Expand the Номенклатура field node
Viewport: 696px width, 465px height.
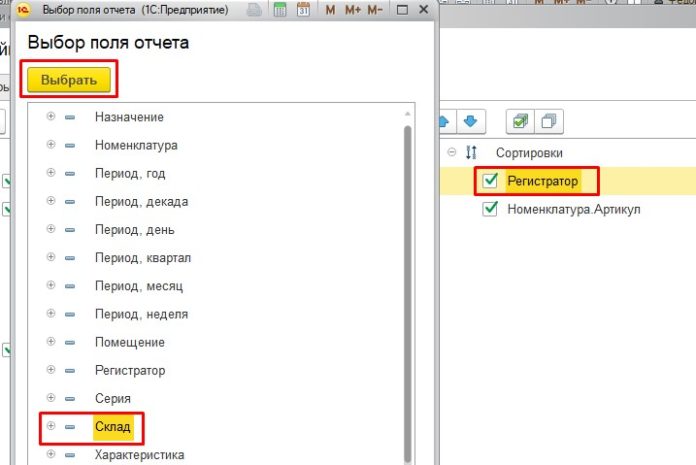coord(51,145)
